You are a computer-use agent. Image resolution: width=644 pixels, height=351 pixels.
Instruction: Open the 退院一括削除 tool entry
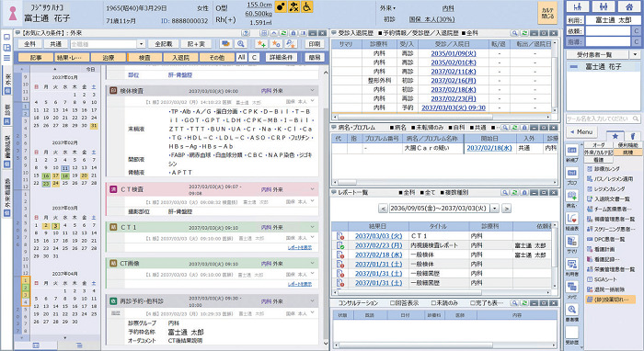(x=605, y=289)
